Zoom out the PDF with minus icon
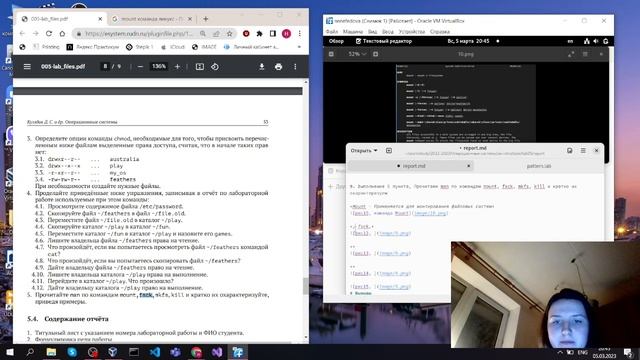This screenshot has width=640, height=360. [140, 67]
